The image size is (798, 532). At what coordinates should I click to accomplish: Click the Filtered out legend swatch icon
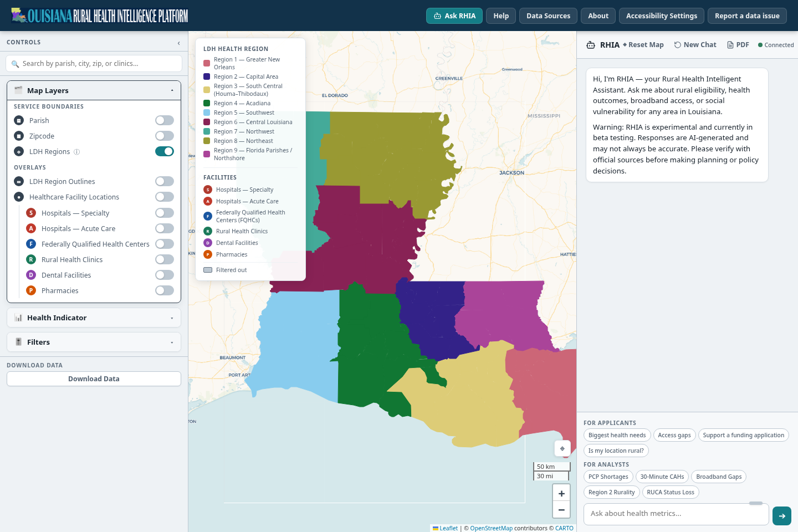(x=208, y=270)
